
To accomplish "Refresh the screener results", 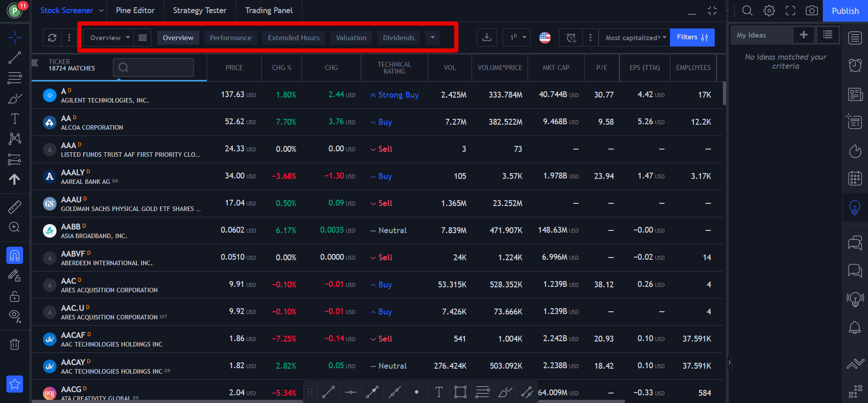I will tap(52, 37).
